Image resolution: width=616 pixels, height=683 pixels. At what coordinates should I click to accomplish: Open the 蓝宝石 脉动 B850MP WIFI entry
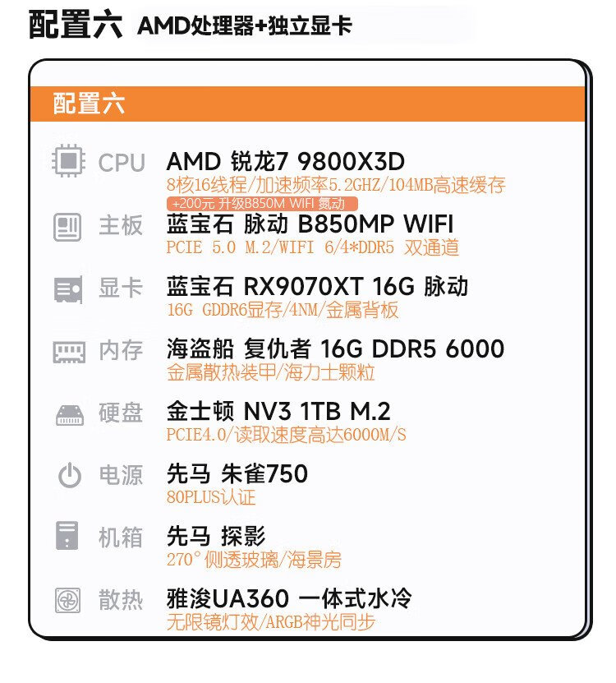point(310,224)
